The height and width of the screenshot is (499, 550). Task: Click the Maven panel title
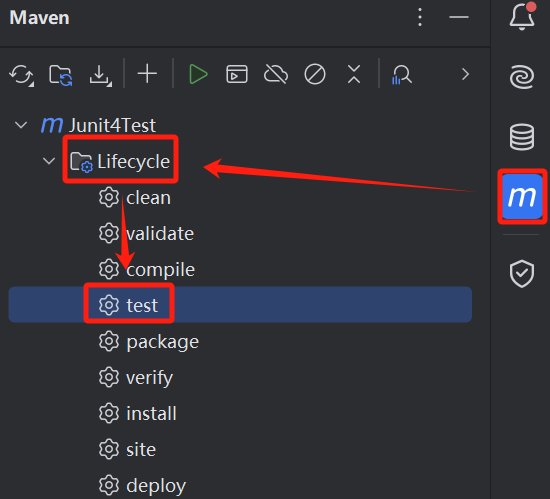click(x=39, y=18)
